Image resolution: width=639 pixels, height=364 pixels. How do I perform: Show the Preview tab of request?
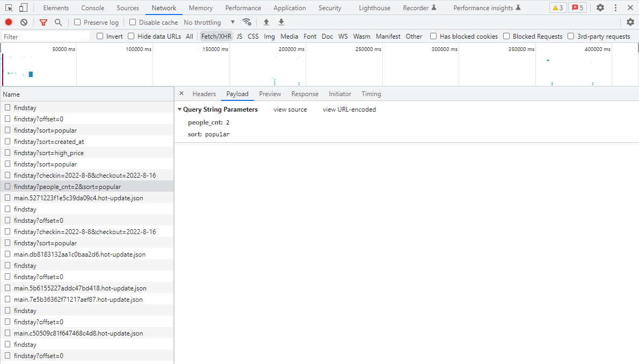pos(270,94)
